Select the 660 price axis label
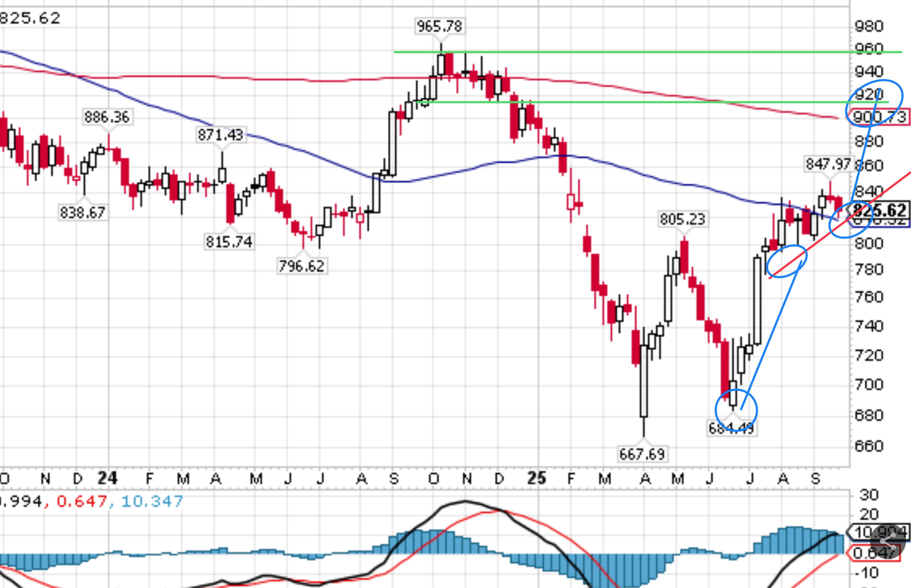911x588 pixels. [x=868, y=446]
